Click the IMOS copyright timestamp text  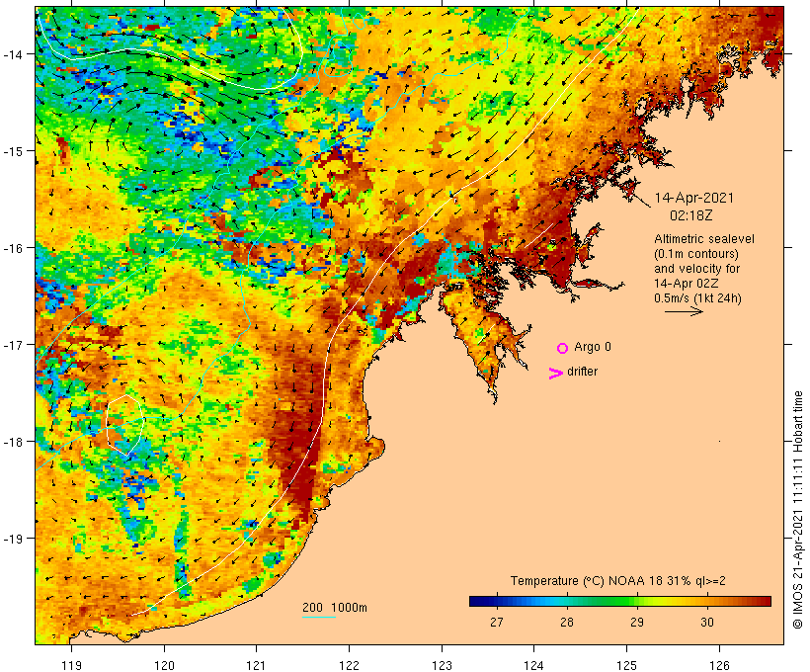[x=797, y=510]
